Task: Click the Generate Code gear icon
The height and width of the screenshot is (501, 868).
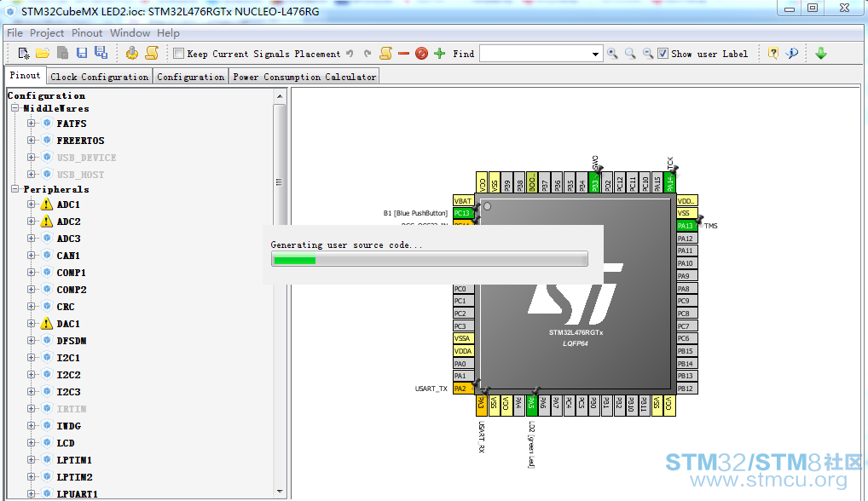Action: pyautogui.click(x=132, y=53)
